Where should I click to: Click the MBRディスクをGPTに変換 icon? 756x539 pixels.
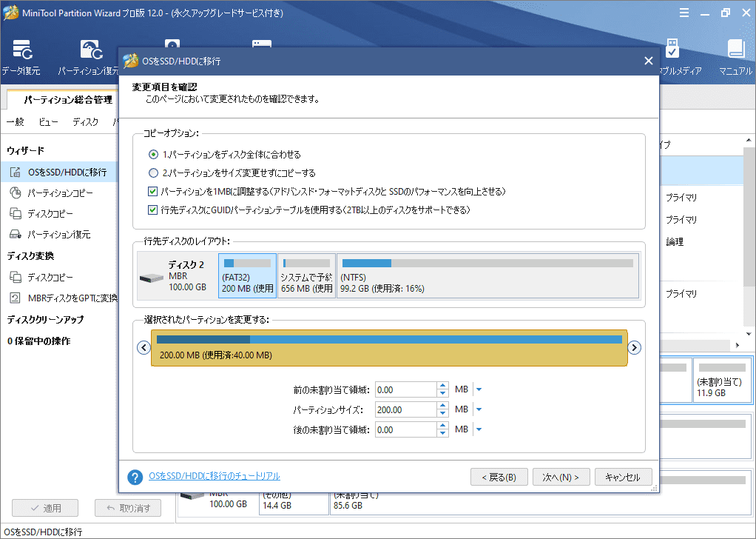pos(16,298)
